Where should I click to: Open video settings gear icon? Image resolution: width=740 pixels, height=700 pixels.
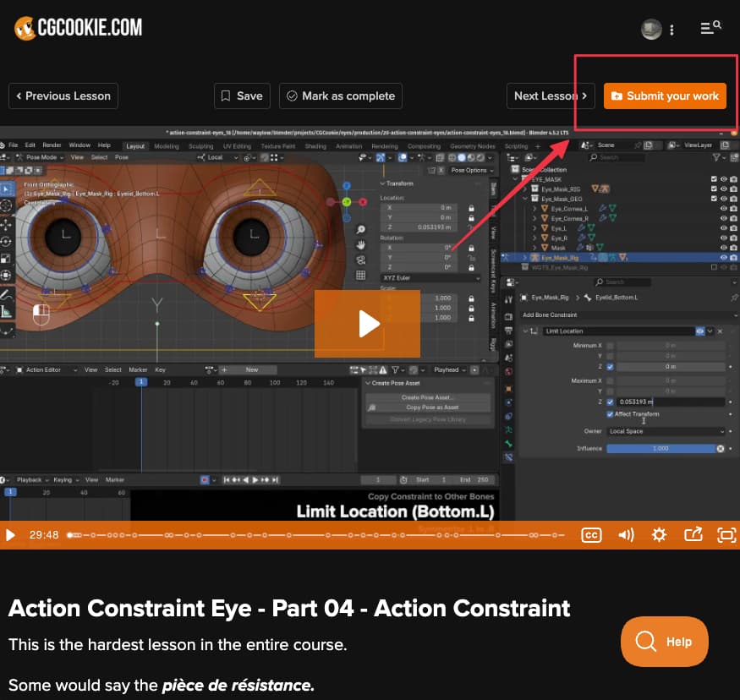[659, 535]
